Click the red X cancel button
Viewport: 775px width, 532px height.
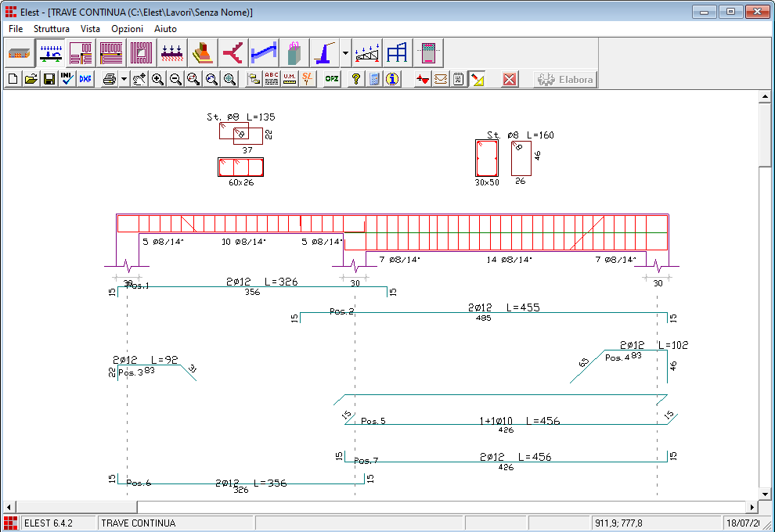[510, 79]
